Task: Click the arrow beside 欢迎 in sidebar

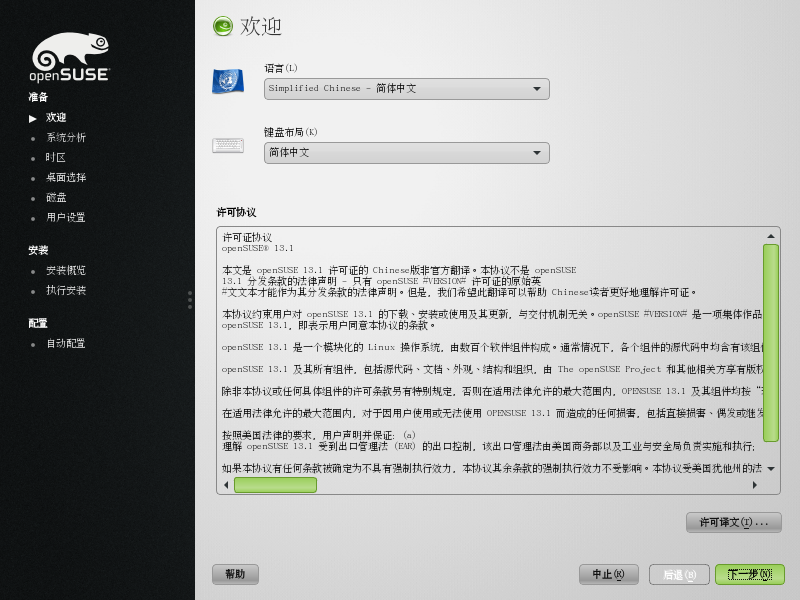Action: (33, 118)
